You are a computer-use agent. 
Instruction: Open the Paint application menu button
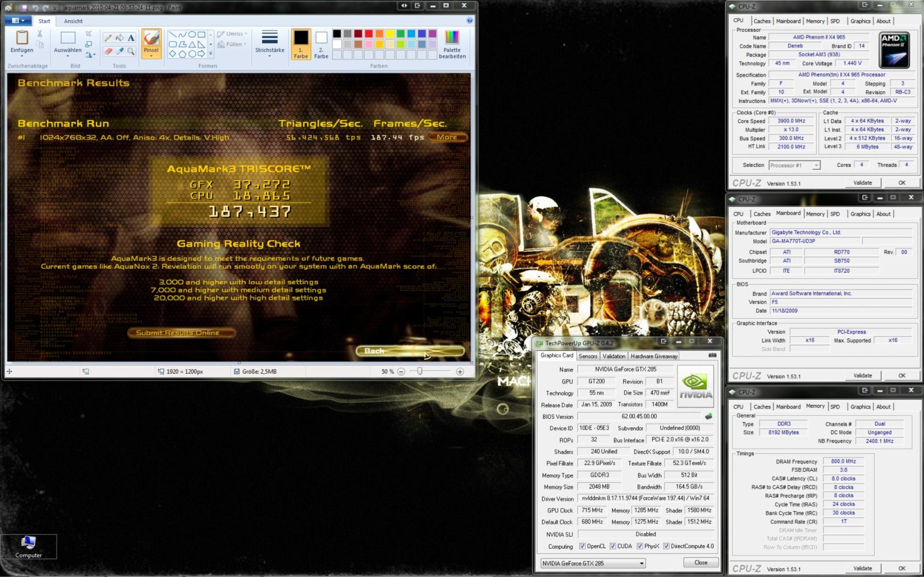(18, 20)
